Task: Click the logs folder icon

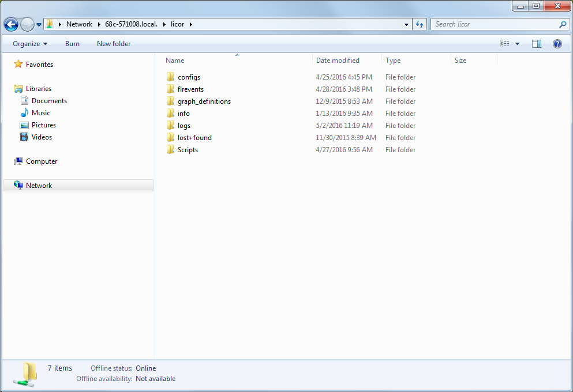Action: point(170,125)
